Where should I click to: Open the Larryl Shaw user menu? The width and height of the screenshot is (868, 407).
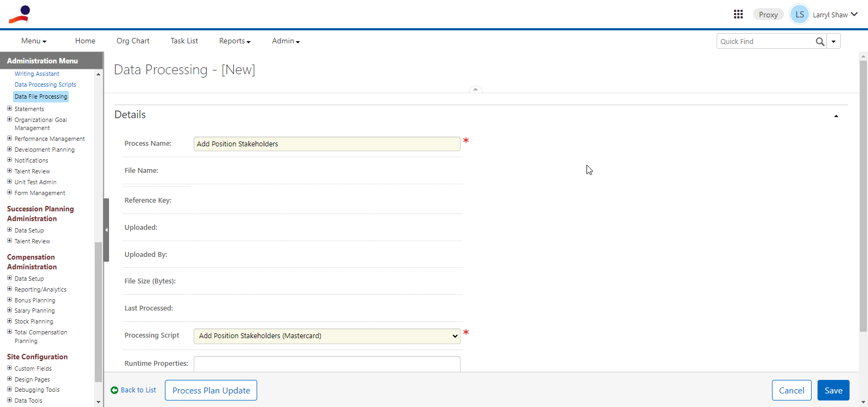(x=835, y=15)
